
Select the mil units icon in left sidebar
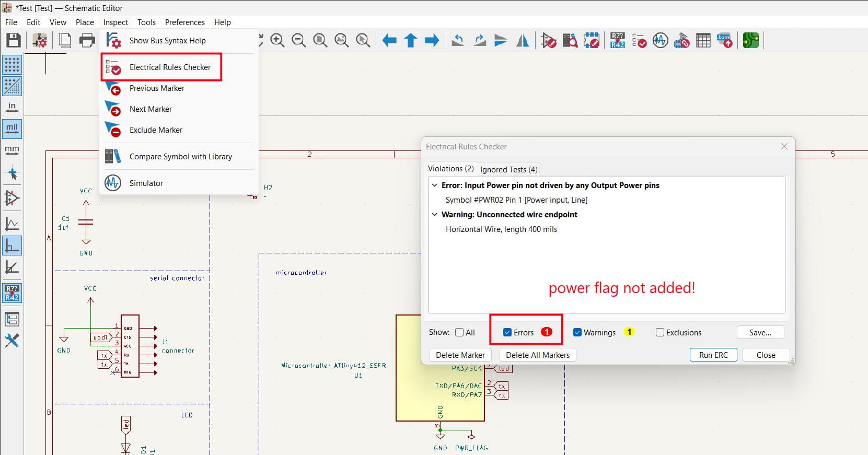coord(12,129)
